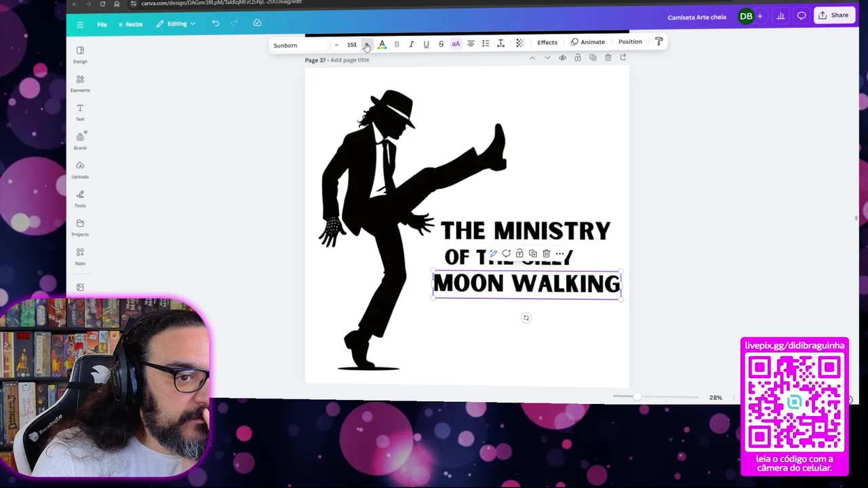Open more options on floating toolbar
Image resolution: width=868 pixels, height=488 pixels.
click(559, 253)
